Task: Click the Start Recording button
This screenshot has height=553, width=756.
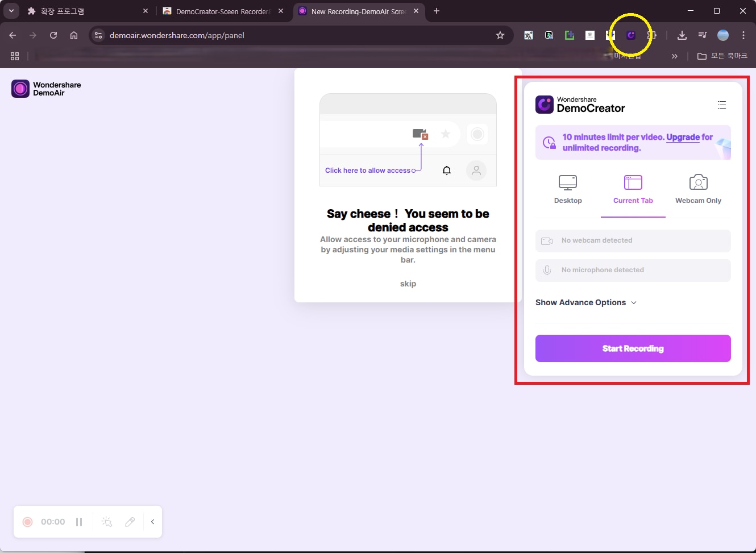Action: [x=633, y=348]
